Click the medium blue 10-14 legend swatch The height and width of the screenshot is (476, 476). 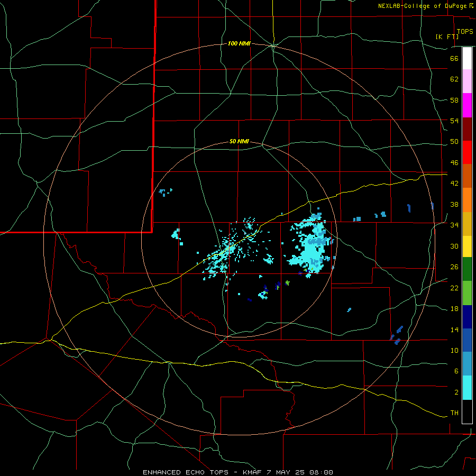point(467,340)
